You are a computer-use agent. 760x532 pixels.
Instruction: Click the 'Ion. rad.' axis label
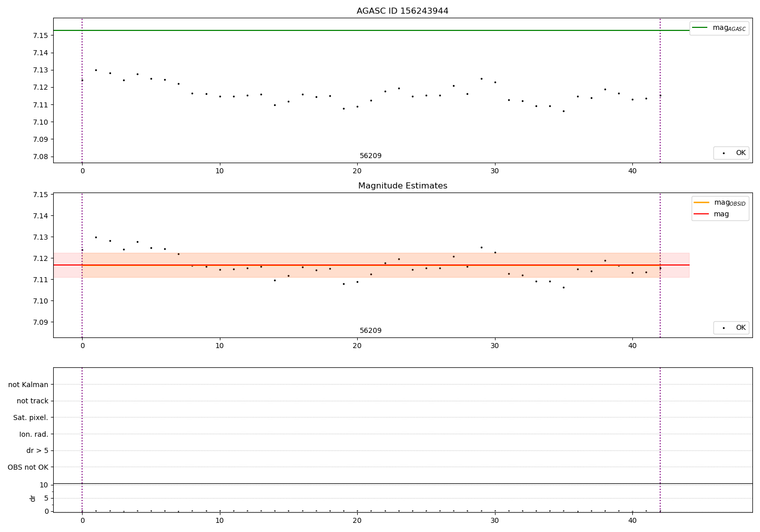click(34, 434)
